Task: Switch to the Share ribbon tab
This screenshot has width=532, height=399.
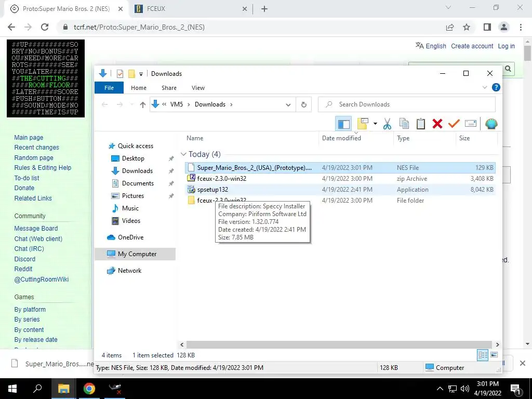Action: tap(169, 88)
